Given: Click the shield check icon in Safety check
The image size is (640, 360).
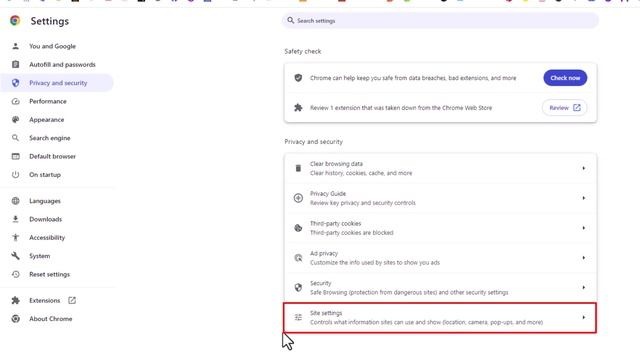Looking at the screenshot, I should point(298,78).
